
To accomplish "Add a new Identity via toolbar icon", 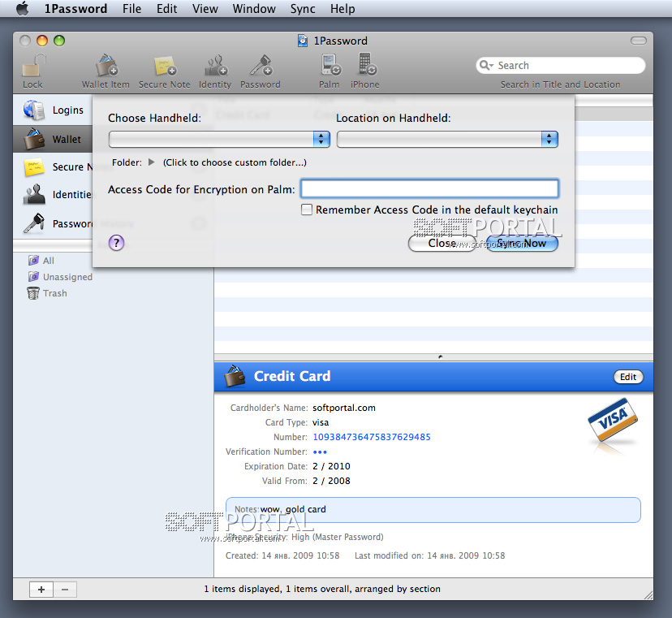I will click(x=215, y=66).
